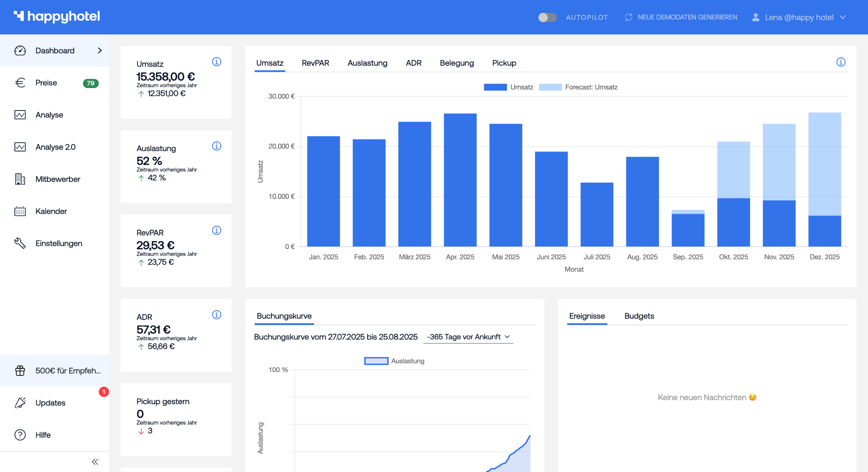This screenshot has width=868, height=472.
Task: Open Mitbewerber building icon in sidebar
Action: [20, 179]
